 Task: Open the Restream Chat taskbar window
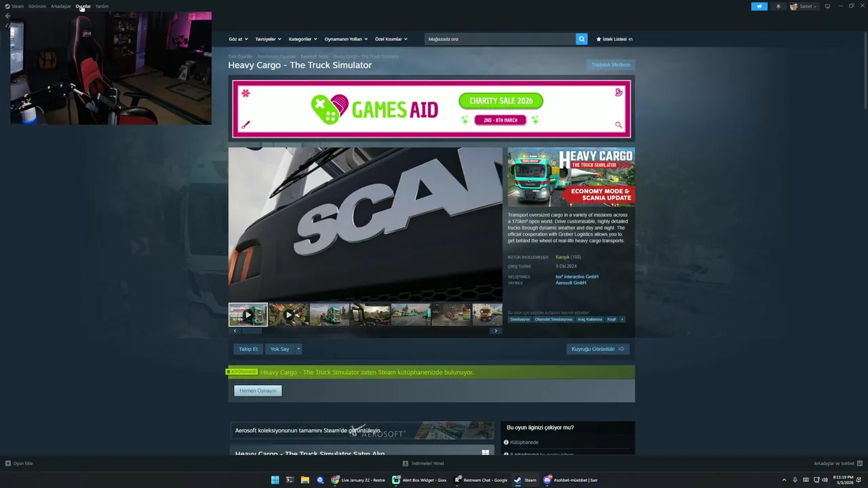481,480
